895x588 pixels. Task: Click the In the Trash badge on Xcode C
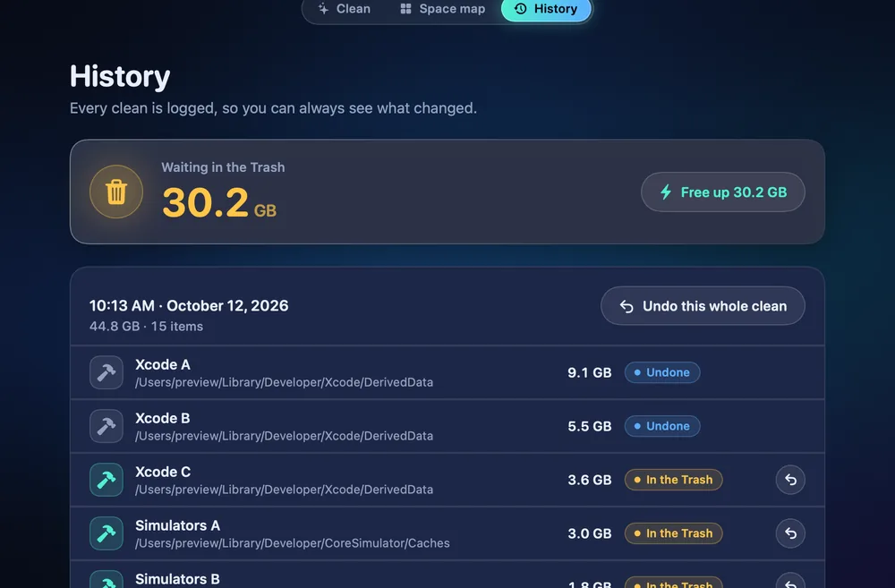click(x=674, y=480)
